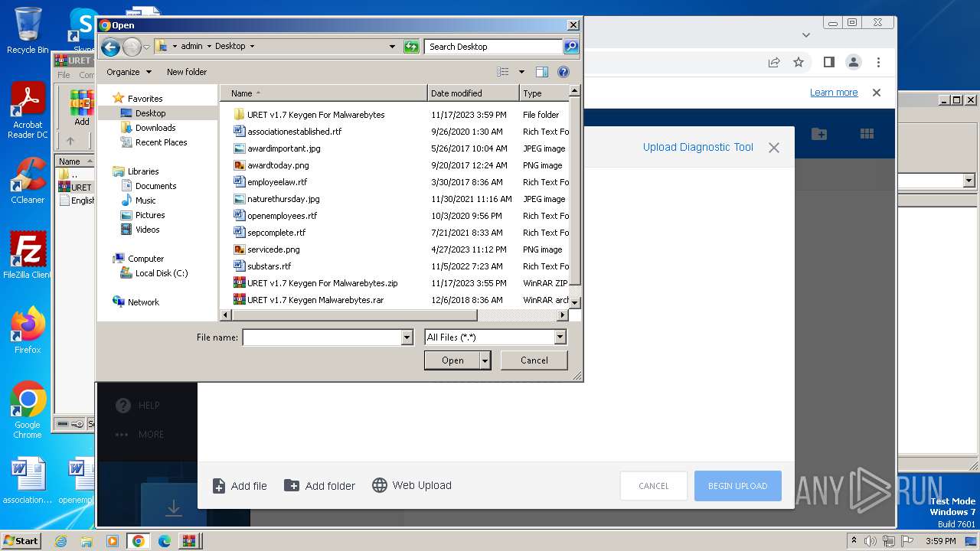The width and height of the screenshot is (980, 551).
Task: Expand the view options dropdown arrow
Action: coord(522,72)
